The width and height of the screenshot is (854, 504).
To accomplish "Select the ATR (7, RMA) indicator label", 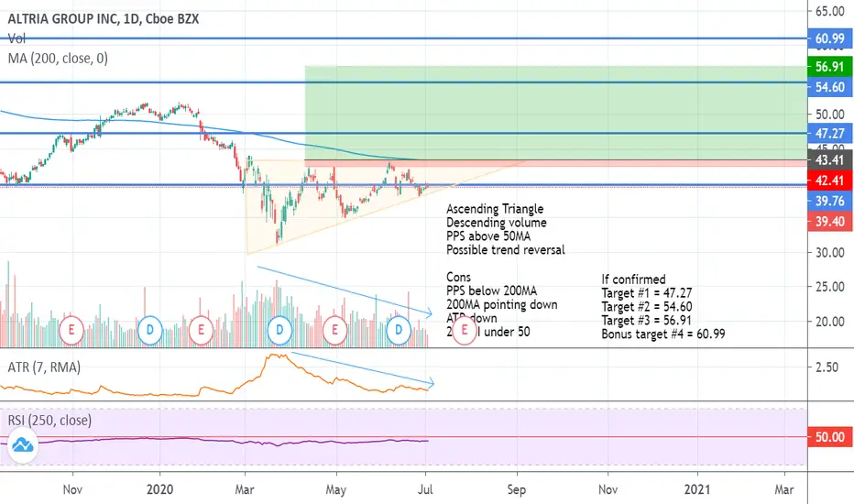I will pyautogui.click(x=44, y=367).
